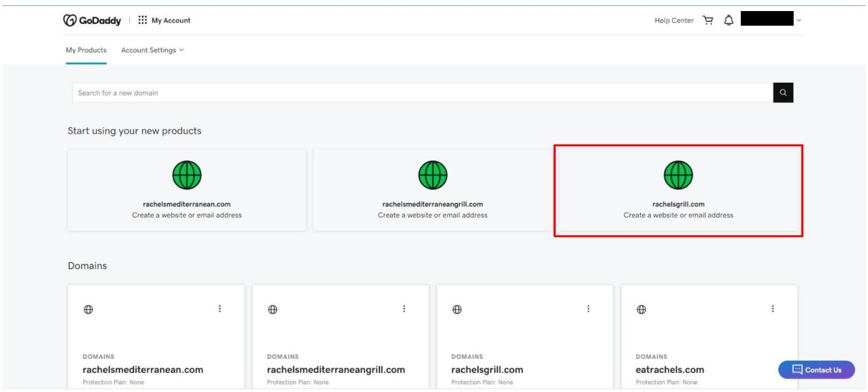Click green globe above rachelsmediterranean.com

tap(187, 175)
